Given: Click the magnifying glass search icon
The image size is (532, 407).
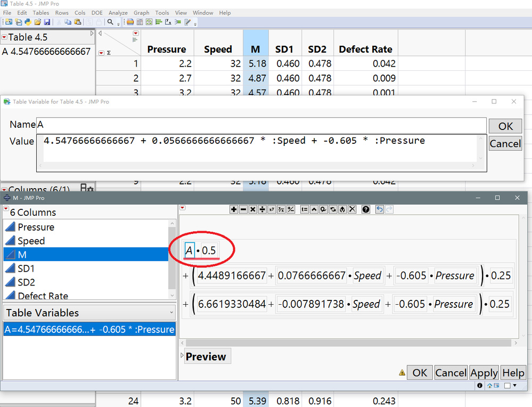Looking at the screenshot, I should (111, 22).
